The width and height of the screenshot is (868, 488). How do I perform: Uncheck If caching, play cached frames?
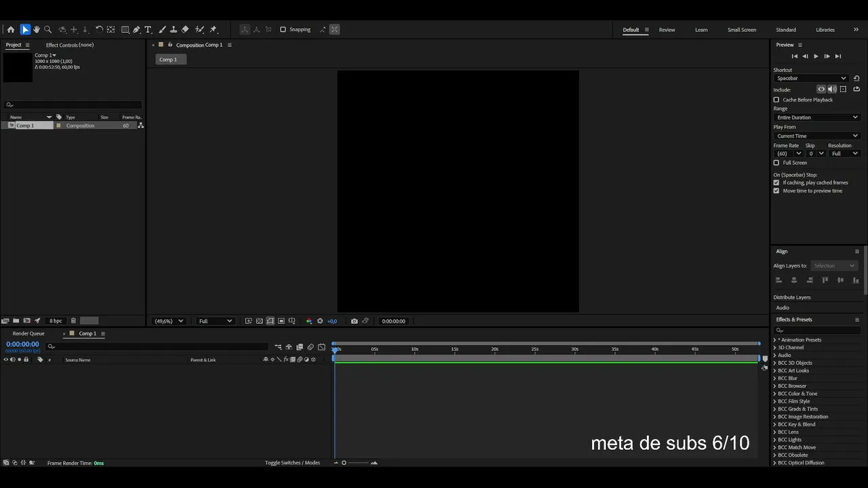point(776,182)
